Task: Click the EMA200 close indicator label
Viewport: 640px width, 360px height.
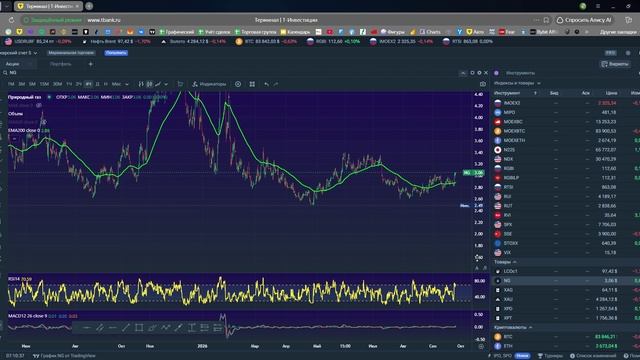Action: click(x=24, y=131)
